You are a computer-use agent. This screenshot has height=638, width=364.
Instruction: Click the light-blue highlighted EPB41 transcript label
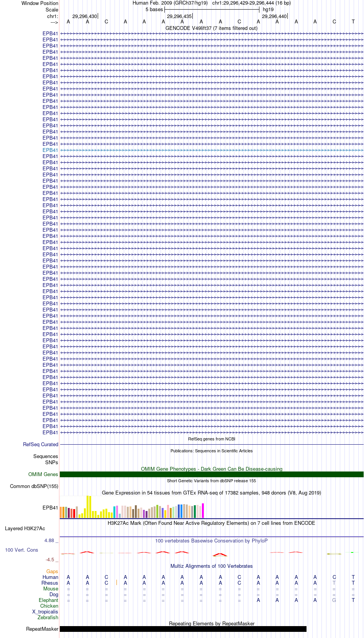(x=50, y=150)
